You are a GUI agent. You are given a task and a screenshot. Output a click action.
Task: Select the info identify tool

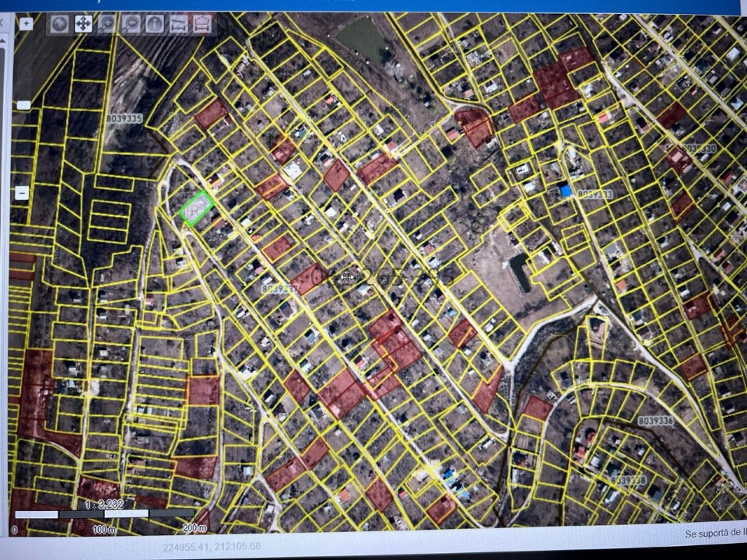155,24
